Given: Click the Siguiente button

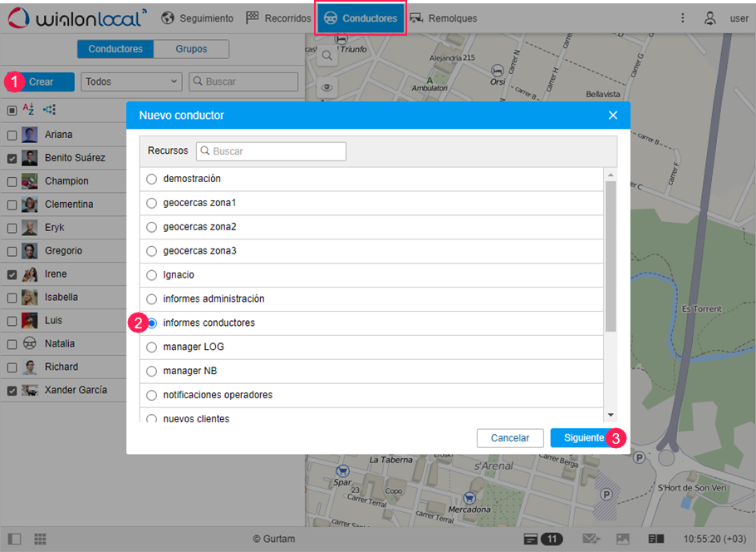Looking at the screenshot, I should [583, 438].
